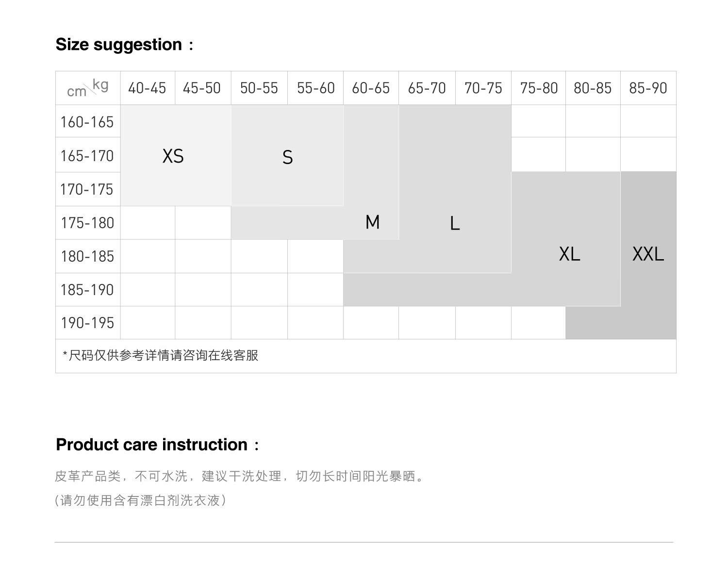
Task: Click the size reference footnote text
Action: point(161,355)
